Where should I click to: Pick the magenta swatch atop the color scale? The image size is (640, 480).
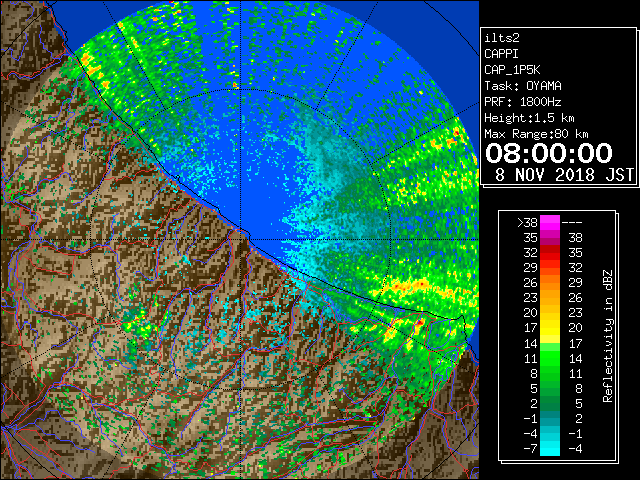(550, 223)
